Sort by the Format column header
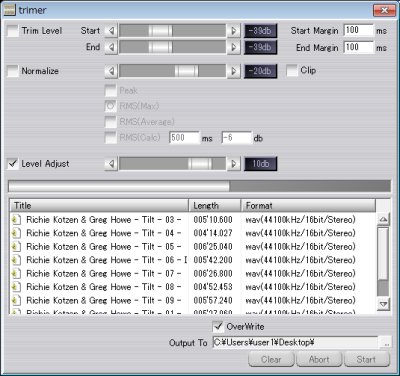 click(308, 206)
